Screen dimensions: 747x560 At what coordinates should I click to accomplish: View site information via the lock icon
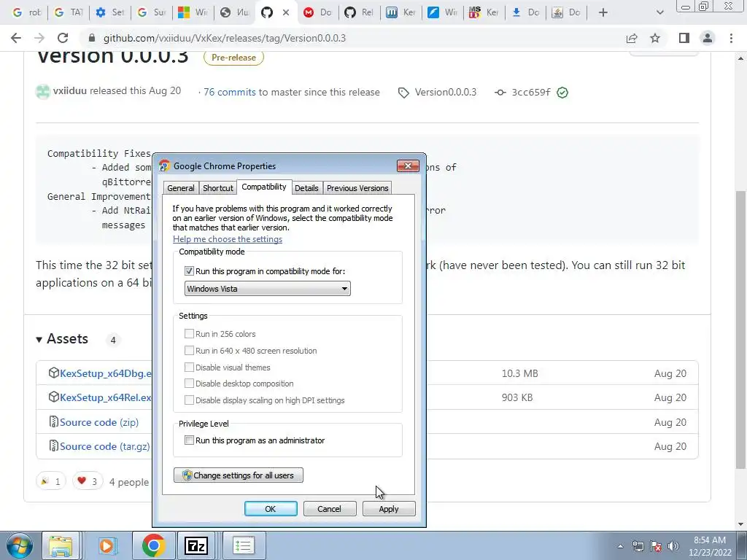92,38
